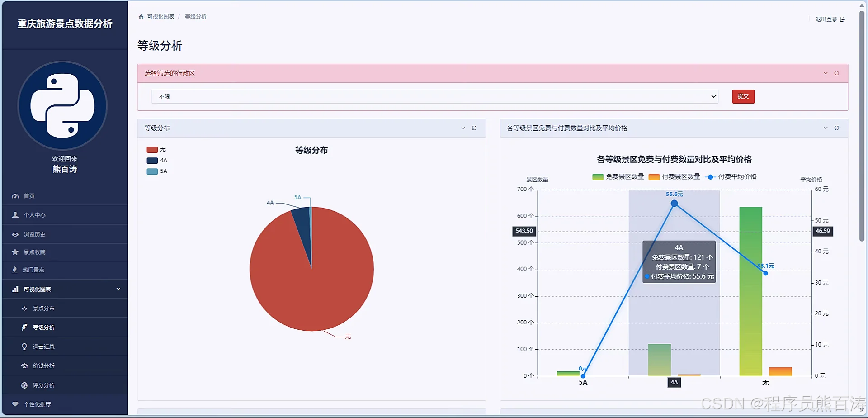The image size is (868, 418).
Task: Click 等级分析 breadcrumb item
Action: pos(195,17)
